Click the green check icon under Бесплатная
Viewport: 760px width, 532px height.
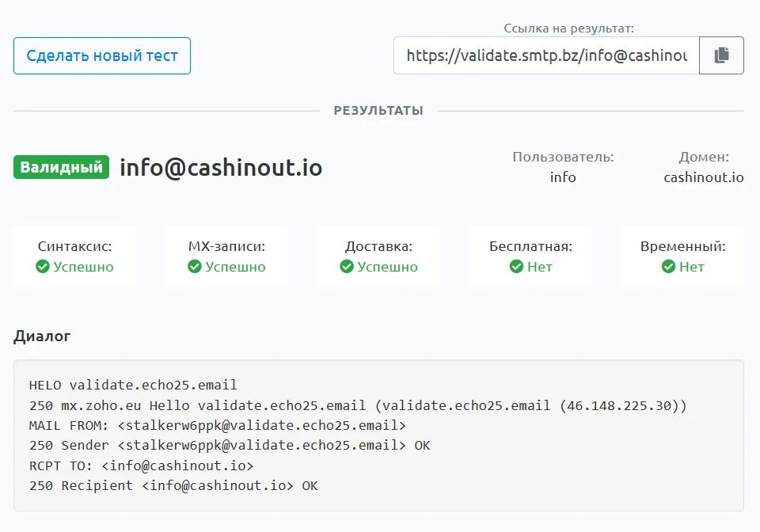pos(516,267)
